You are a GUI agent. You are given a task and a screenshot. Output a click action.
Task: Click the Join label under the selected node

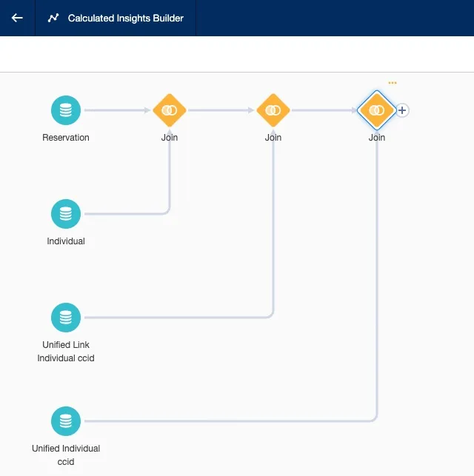pos(377,138)
